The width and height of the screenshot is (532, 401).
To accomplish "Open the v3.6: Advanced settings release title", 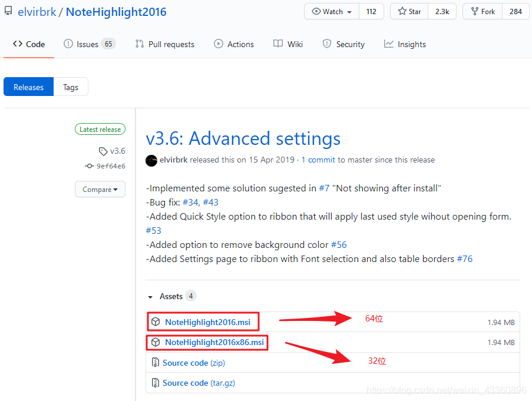I will tap(243, 138).
